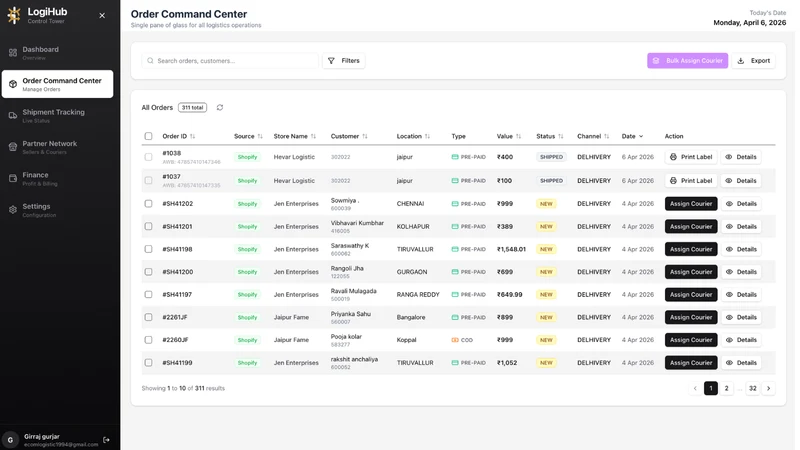Click the pre-paid card icon for order #SH41199
Screen dimensions: 800x450
pyautogui.click(x=455, y=363)
